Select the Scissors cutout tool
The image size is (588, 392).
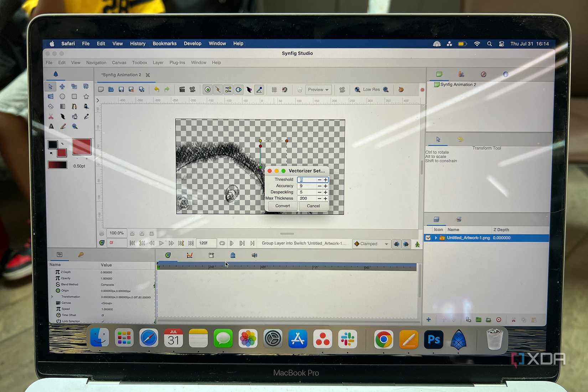51,117
